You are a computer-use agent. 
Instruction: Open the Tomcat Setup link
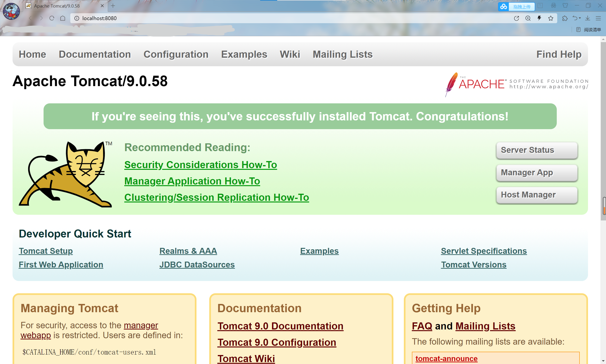tap(46, 251)
